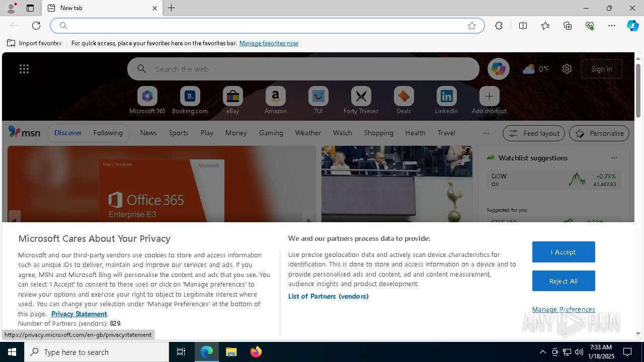The image size is (644, 362).
Task: Open the Forty Thieves shortcut
Action: click(x=361, y=100)
